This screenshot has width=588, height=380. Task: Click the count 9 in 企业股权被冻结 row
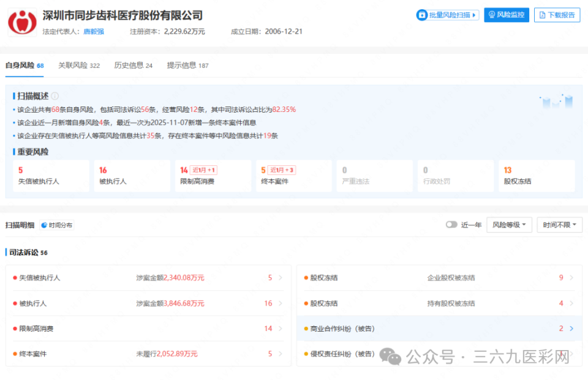pos(561,278)
